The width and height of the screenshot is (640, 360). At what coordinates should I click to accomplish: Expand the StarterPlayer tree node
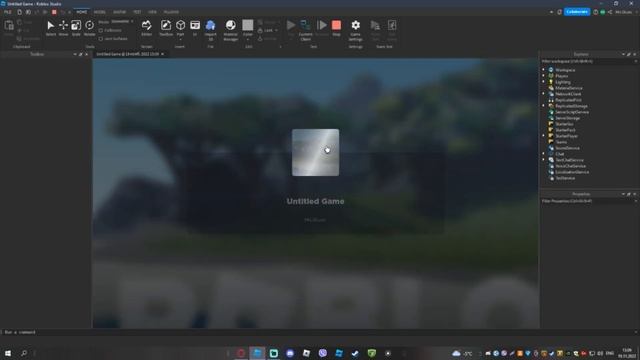click(x=543, y=136)
